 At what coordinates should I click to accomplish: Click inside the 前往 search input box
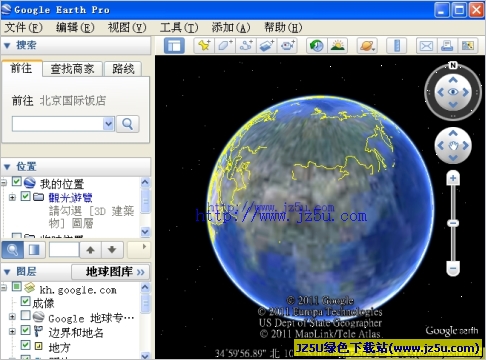click(x=58, y=124)
